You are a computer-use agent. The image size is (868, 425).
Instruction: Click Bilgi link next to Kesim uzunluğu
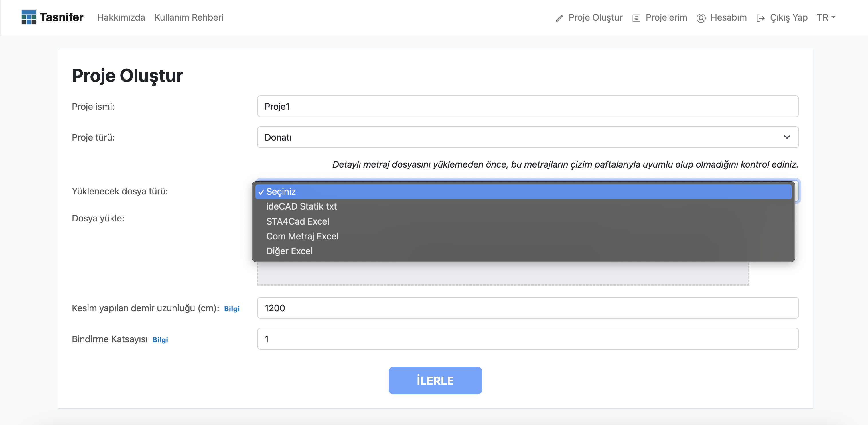click(x=232, y=309)
